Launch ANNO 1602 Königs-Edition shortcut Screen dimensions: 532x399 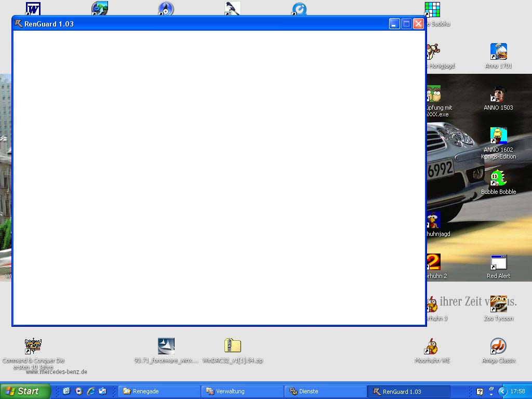click(x=498, y=136)
